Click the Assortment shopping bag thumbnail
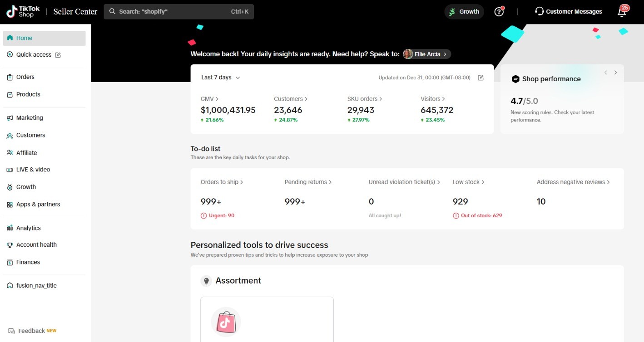 click(x=226, y=322)
